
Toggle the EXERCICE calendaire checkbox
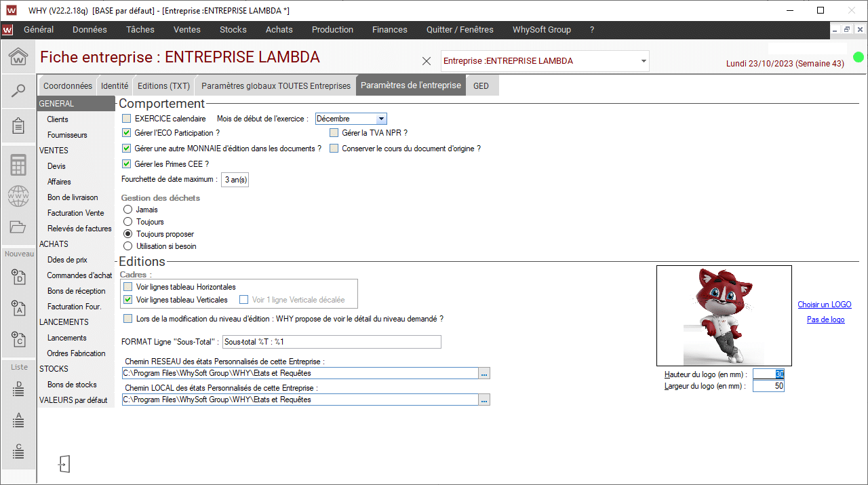126,119
